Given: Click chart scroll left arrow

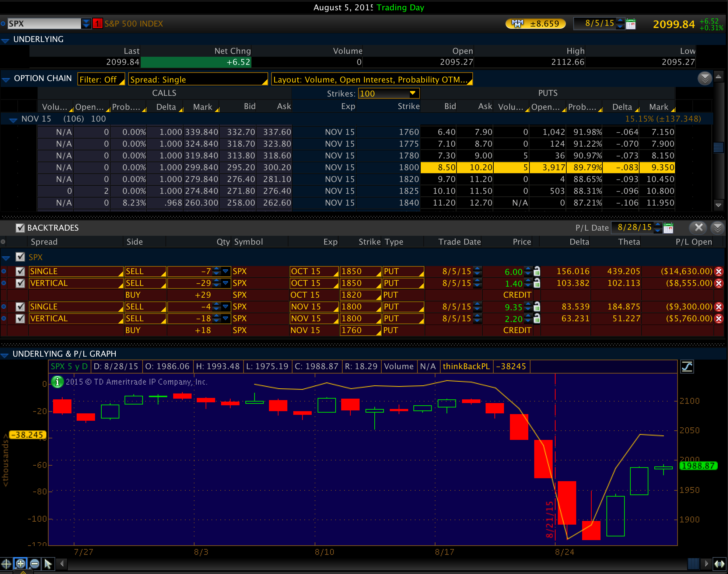Looking at the screenshot, I should click(62, 563).
